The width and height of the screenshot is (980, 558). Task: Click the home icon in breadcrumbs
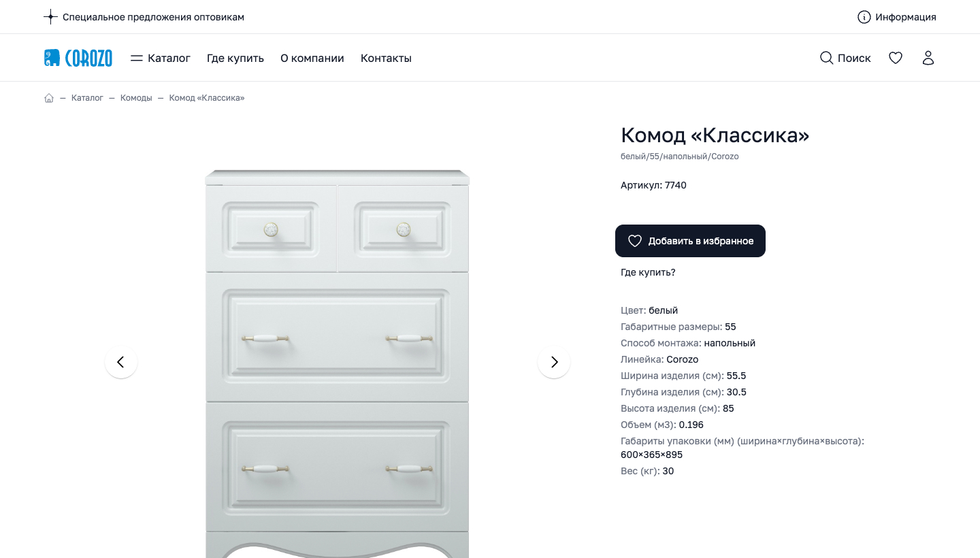pyautogui.click(x=49, y=98)
